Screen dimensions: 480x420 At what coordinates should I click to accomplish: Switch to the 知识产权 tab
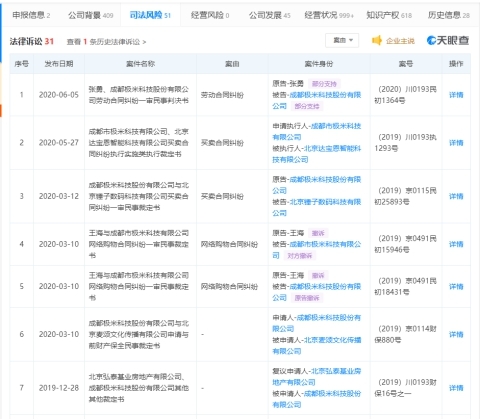(x=389, y=15)
